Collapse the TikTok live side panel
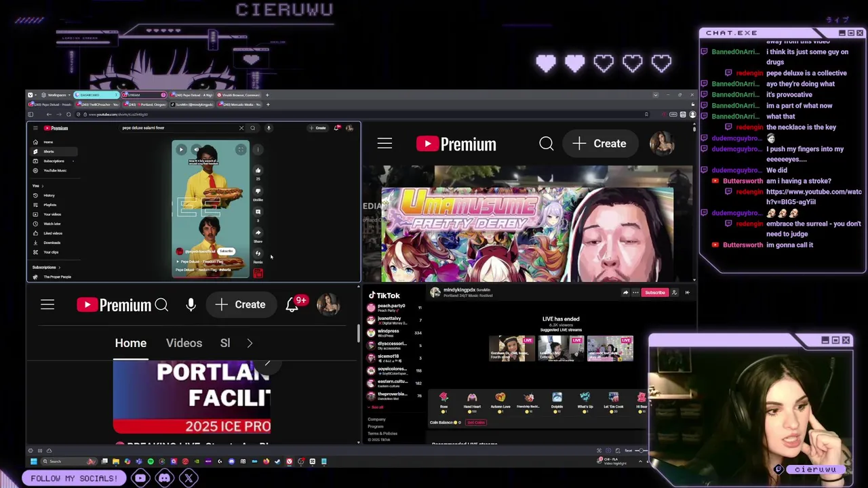Viewport: 868px width, 488px height. click(x=687, y=293)
